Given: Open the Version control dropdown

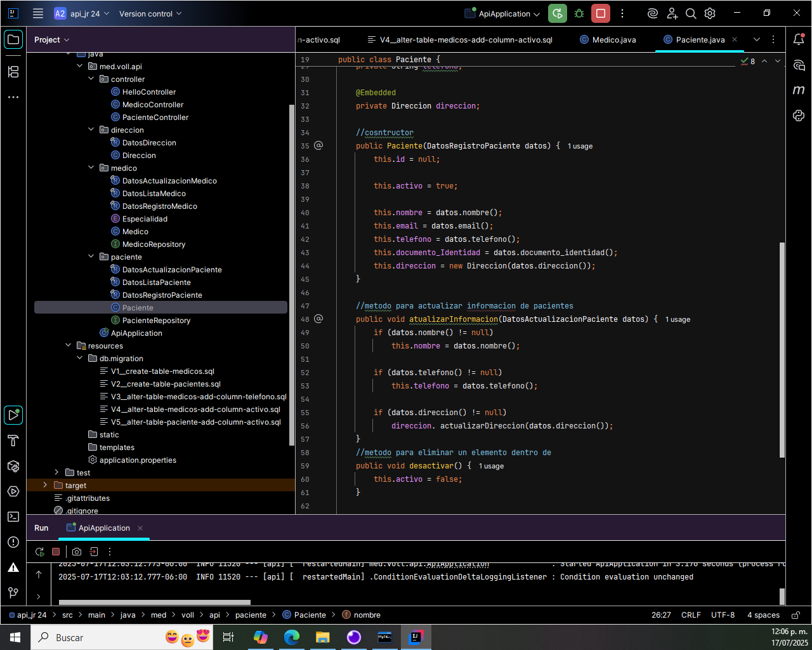Looking at the screenshot, I should tap(150, 13).
